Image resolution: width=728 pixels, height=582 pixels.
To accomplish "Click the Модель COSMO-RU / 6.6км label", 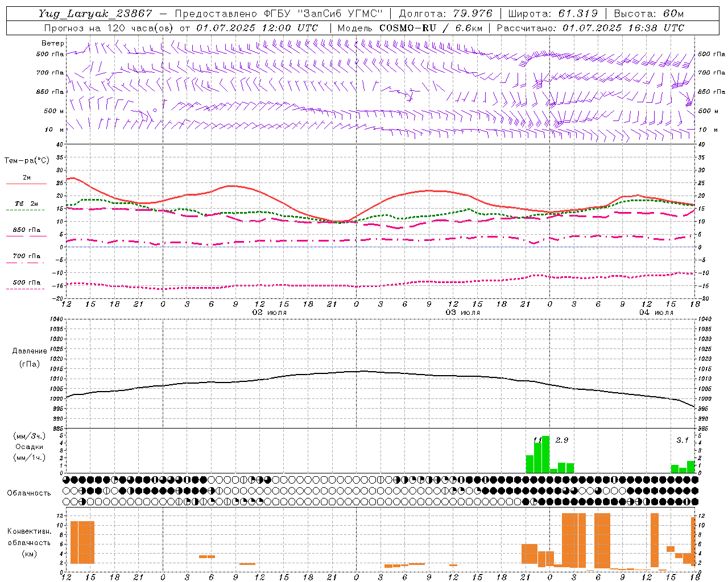I will [x=410, y=28].
